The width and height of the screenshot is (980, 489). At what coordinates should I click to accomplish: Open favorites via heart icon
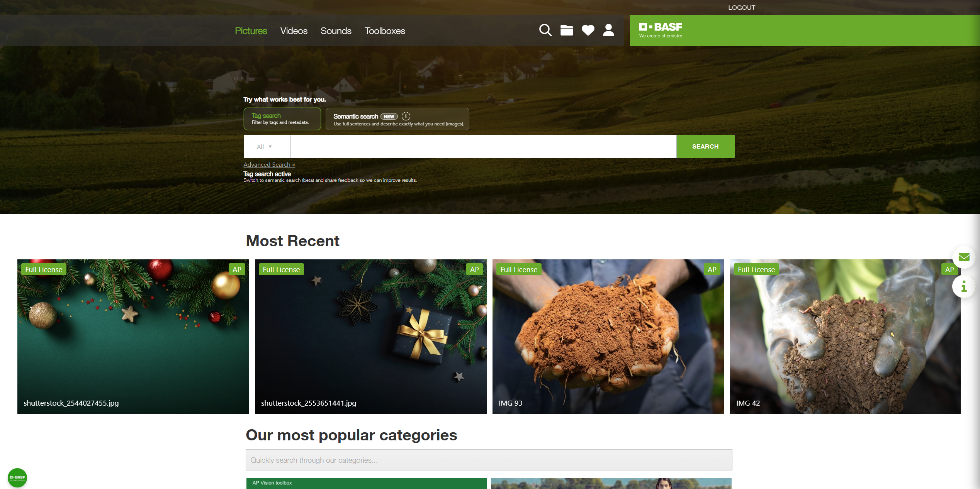click(588, 30)
